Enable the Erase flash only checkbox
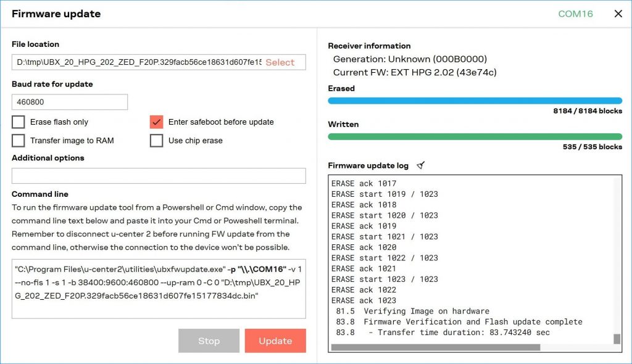Screen dimensions: 632x364 (19, 122)
